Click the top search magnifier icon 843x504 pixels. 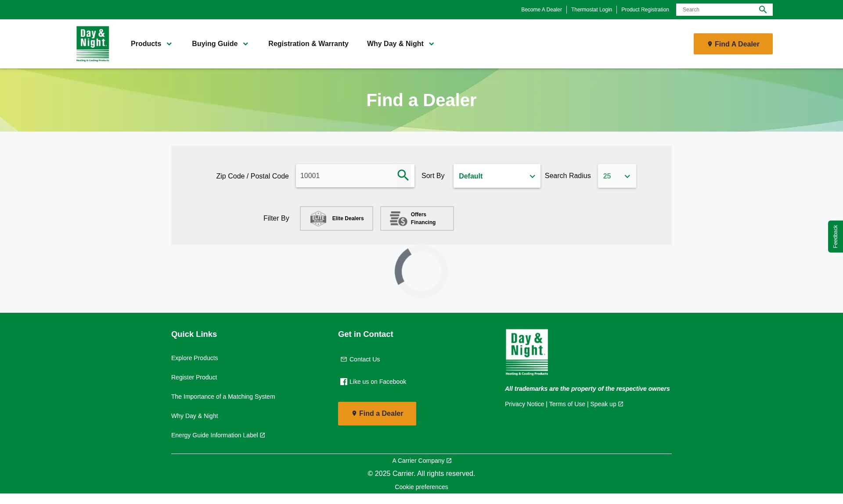pos(763,10)
